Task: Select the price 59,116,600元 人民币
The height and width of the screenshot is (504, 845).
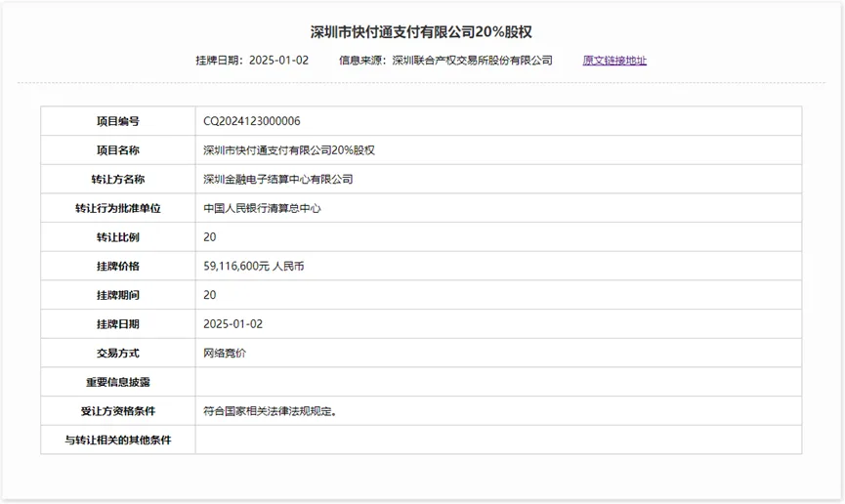Action: [254, 267]
